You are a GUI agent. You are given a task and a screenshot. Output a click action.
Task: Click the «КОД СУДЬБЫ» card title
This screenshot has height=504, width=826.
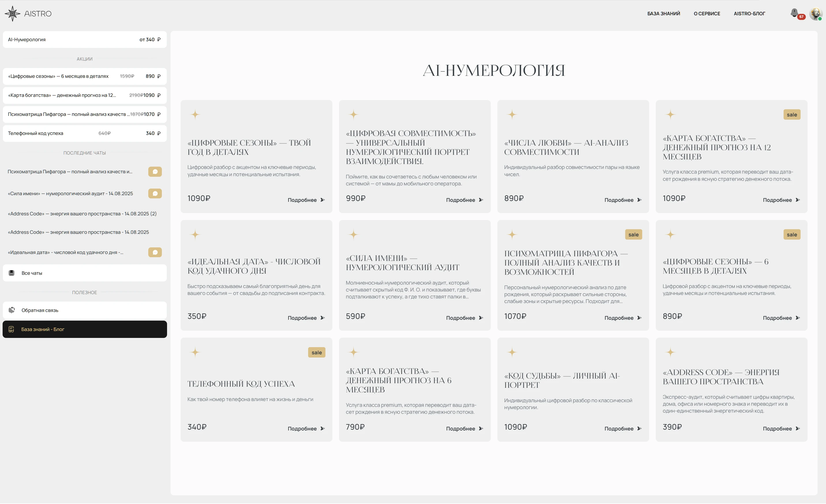[562, 381]
